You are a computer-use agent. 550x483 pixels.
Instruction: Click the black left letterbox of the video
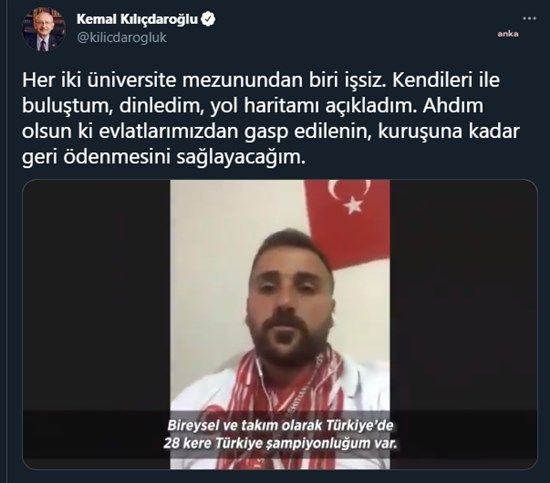(96, 295)
